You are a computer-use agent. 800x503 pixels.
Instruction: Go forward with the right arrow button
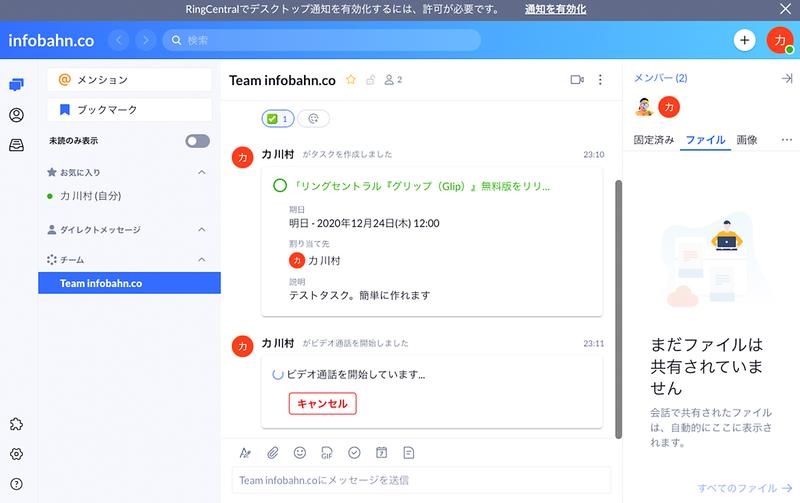pos(146,40)
